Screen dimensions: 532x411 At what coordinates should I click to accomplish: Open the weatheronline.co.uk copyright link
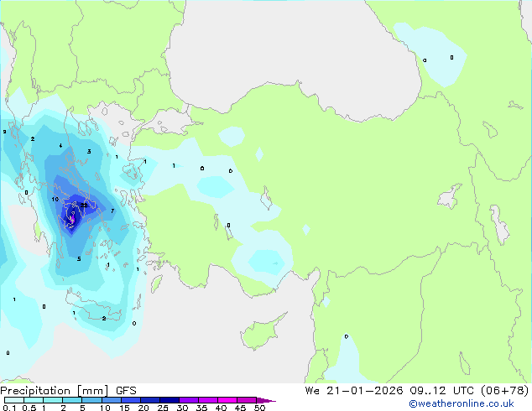[462, 403]
